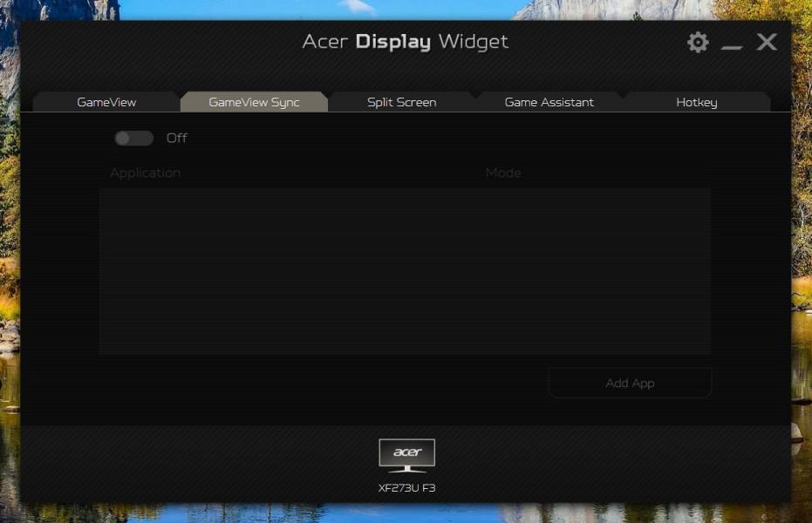Click the gear icon to open widget preferences
812x523 pixels.
(x=697, y=41)
